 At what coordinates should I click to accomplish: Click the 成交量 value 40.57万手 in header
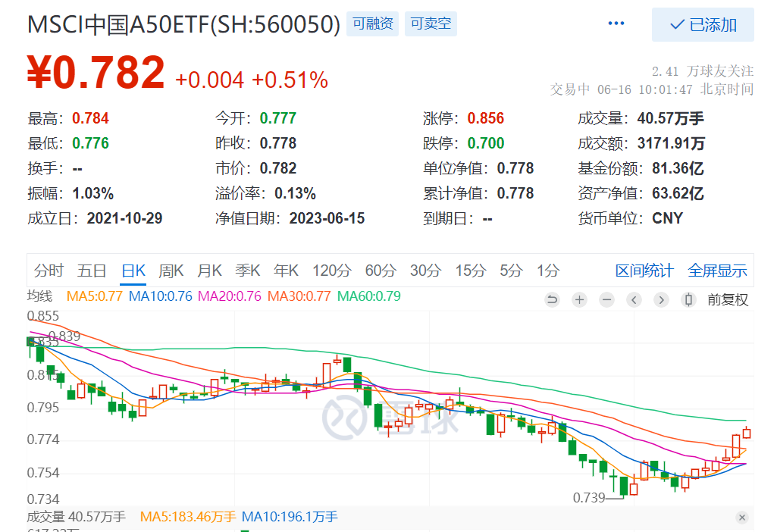point(670,118)
